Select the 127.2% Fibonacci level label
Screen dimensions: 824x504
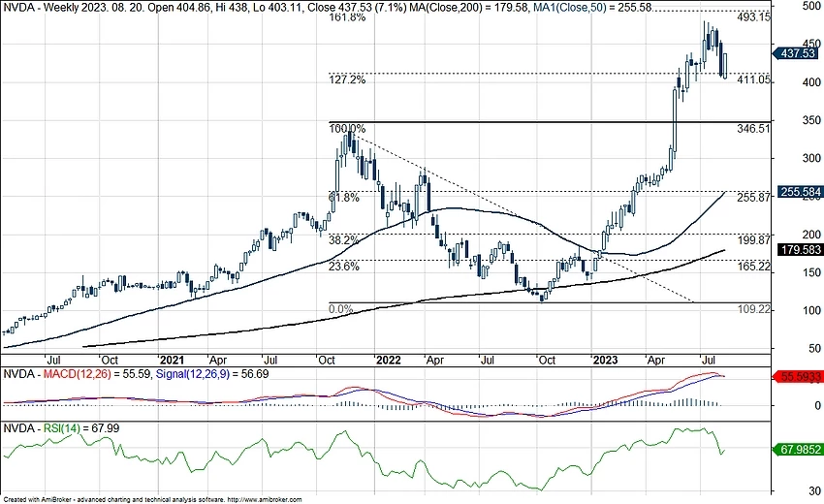347,79
